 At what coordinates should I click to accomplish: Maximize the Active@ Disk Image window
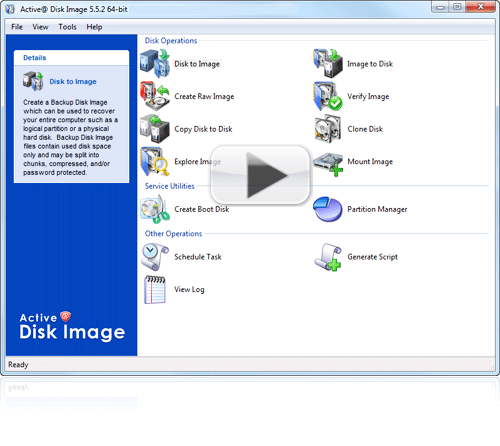point(457,7)
